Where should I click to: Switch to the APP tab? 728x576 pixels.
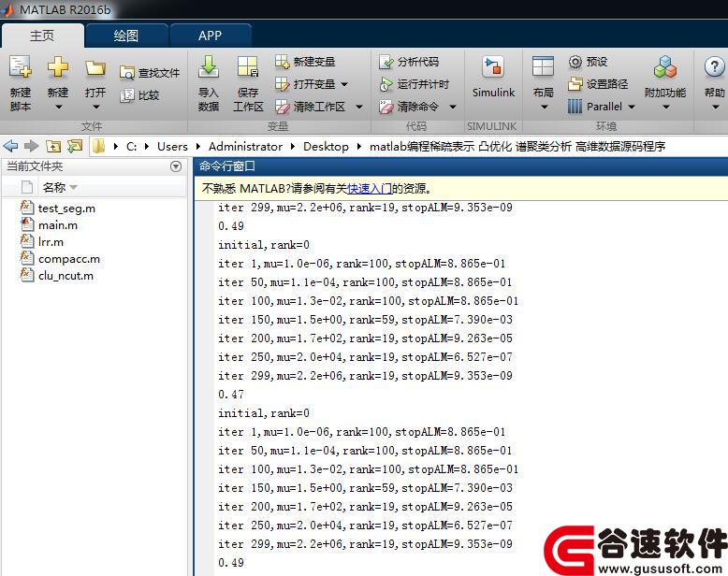tap(210, 36)
